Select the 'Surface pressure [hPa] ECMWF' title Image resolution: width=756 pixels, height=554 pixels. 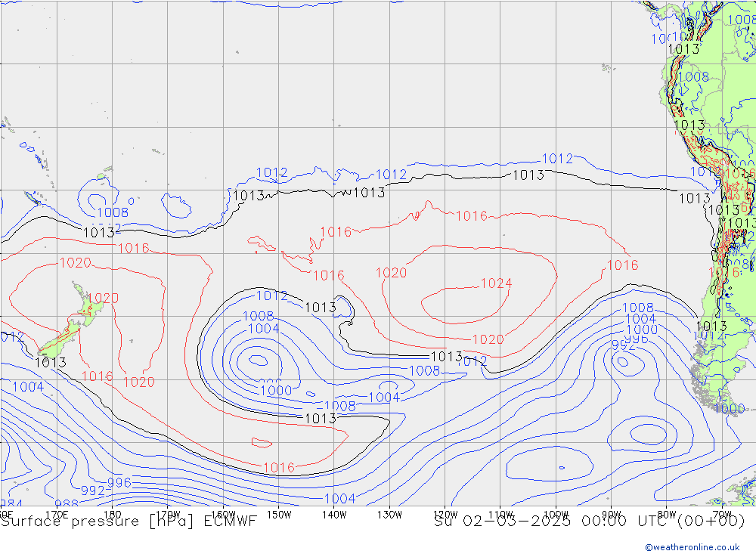(x=129, y=522)
